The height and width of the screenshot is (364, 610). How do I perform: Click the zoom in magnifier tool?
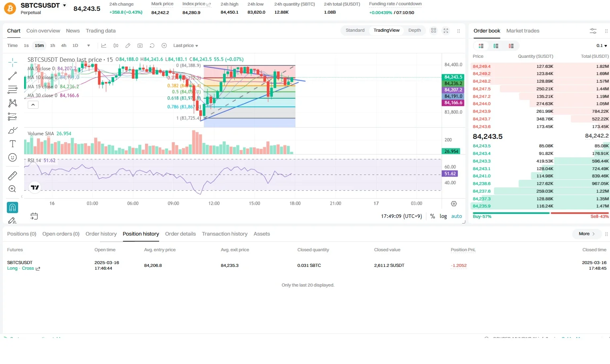(12, 189)
